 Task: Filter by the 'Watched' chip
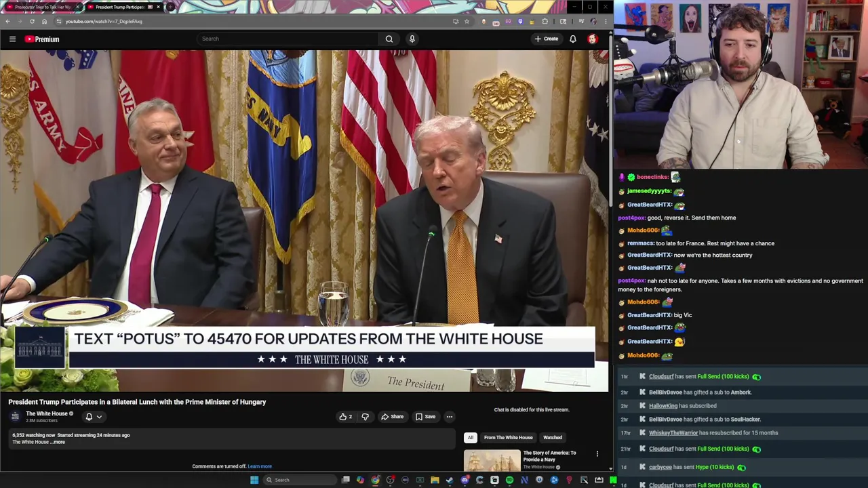[553, 438]
